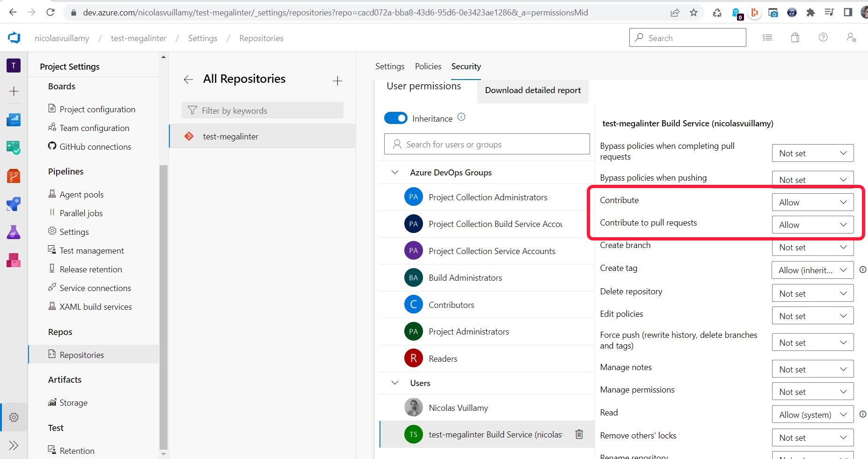Open the Contribute permission dropdown

[812, 202]
